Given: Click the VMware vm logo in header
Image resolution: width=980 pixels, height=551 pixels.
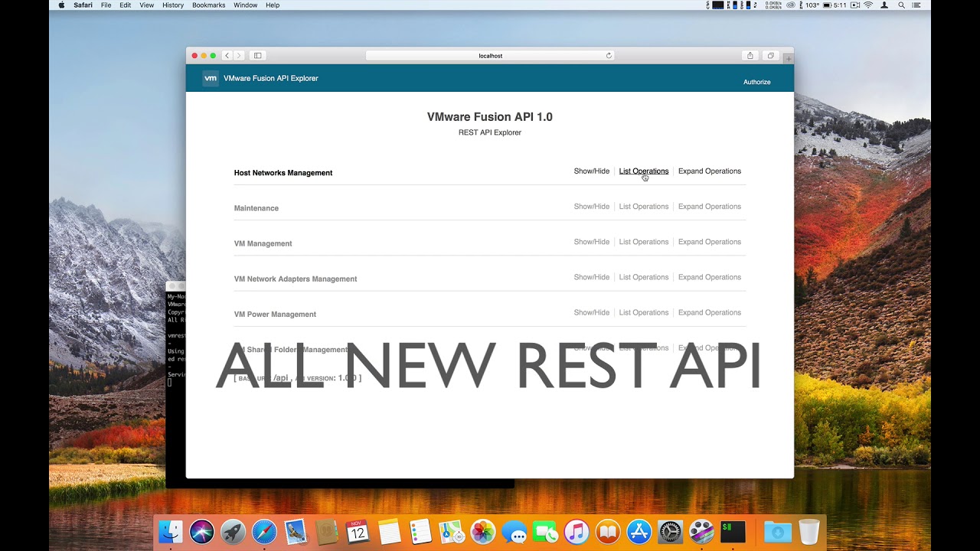Looking at the screenshot, I should click(211, 78).
